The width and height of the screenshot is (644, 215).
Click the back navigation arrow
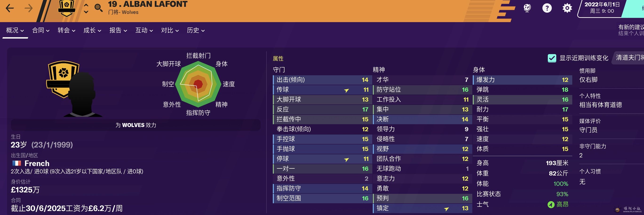pyautogui.click(x=10, y=8)
